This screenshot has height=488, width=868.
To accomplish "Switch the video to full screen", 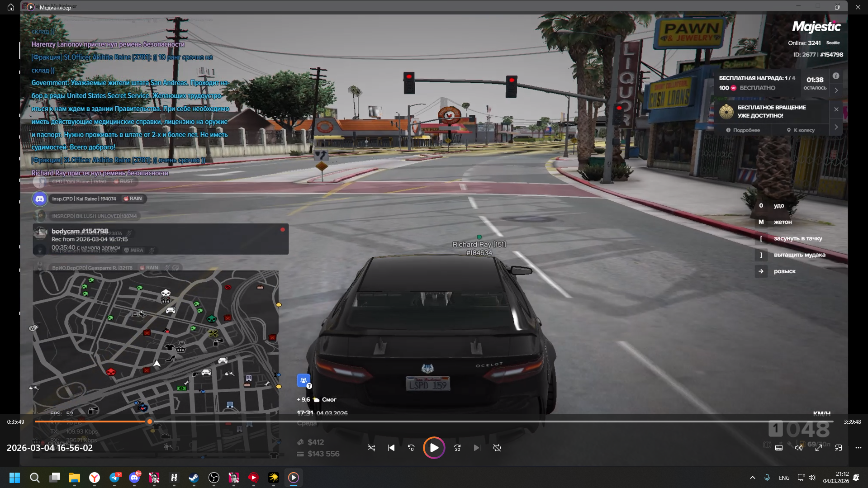I will [x=819, y=448].
